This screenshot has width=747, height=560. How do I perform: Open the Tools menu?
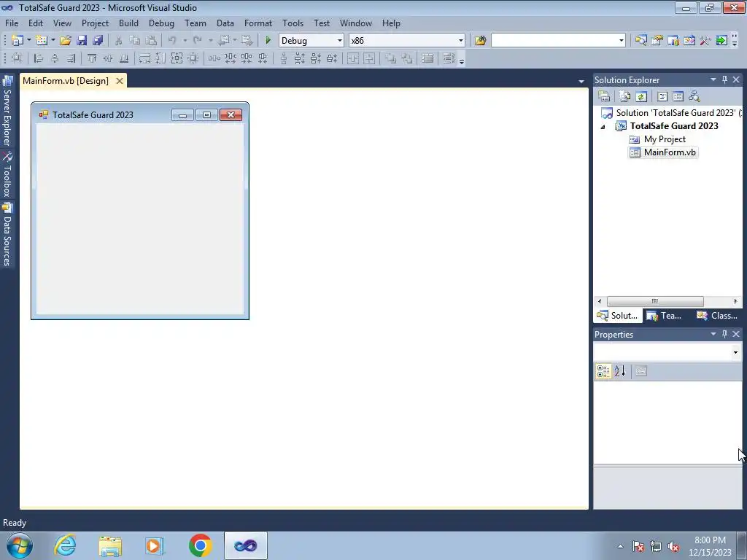coord(293,23)
